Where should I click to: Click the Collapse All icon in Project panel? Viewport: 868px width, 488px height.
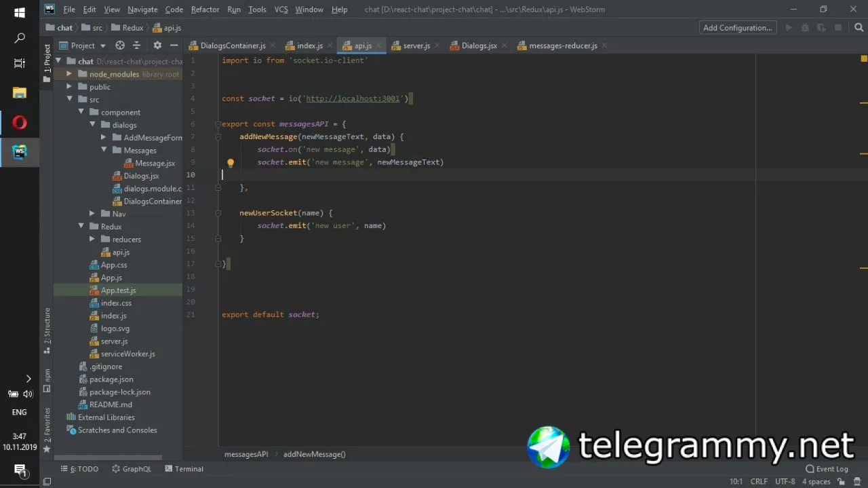click(136, 45)
